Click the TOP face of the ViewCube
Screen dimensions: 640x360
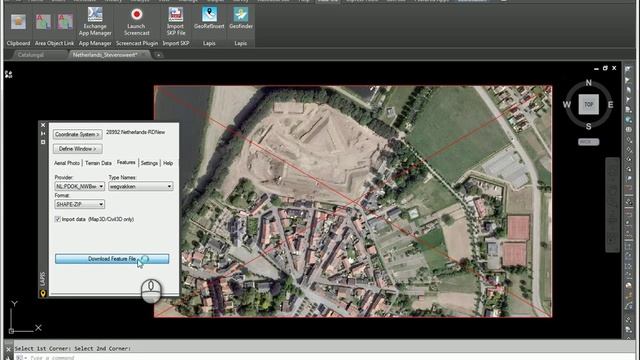click(x=589, y=104)
